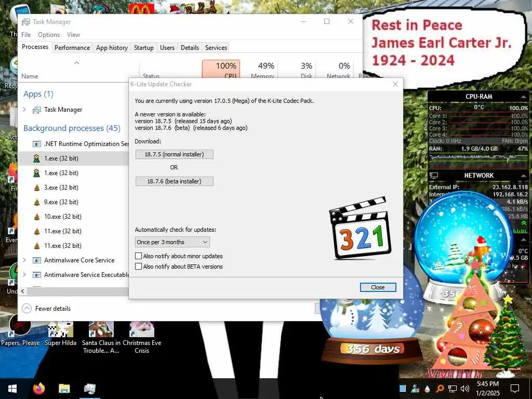The width and height of the screenshot is (532, 399).
Task: Switch to the Details tab
Action: pyautogui.click(x=190, y=47)
